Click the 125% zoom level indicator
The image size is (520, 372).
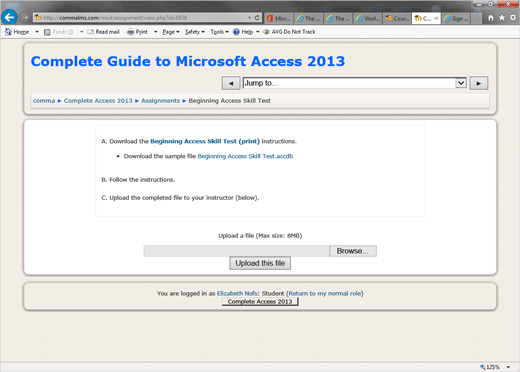click(x=490, y=367)
